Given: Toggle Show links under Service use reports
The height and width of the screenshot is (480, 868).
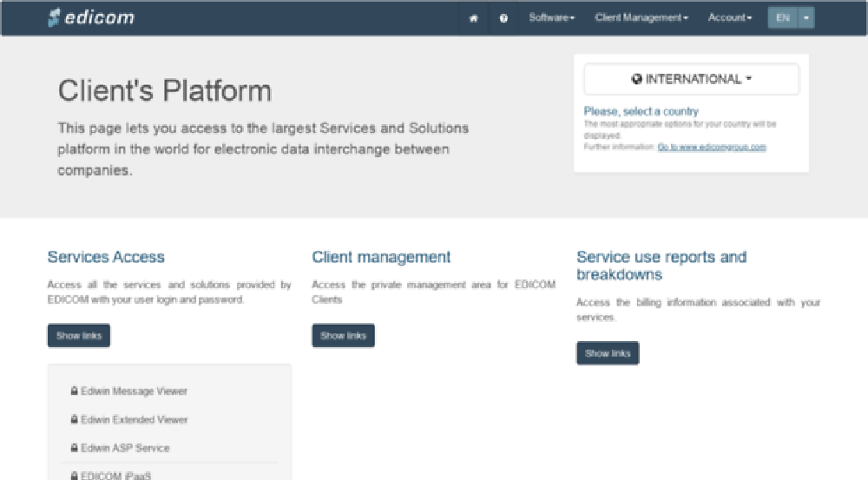Looking at the screenshot, I should click(x=608, y=353).
